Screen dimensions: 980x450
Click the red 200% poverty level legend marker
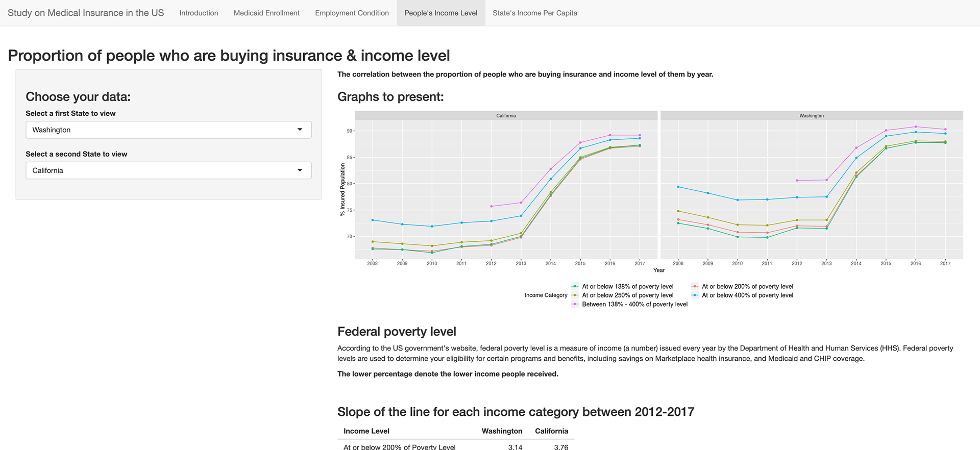tap(695, 287)
